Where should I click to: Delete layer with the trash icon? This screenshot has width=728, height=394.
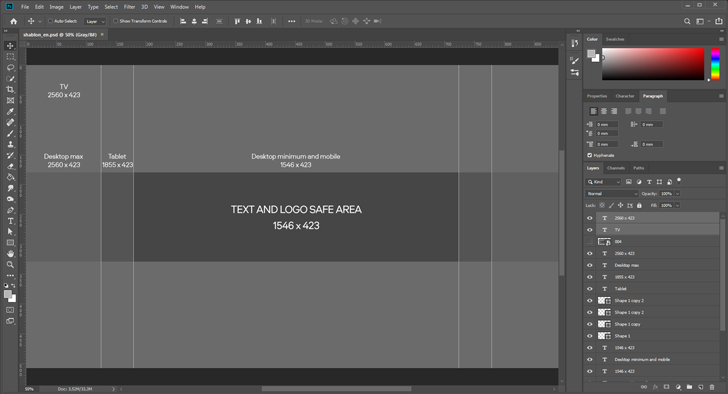click(712, 387)
